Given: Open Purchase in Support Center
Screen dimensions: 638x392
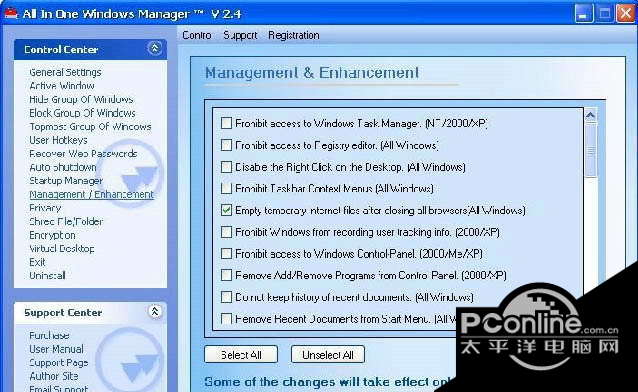Looking at the screenshot, I should point(49,335).
